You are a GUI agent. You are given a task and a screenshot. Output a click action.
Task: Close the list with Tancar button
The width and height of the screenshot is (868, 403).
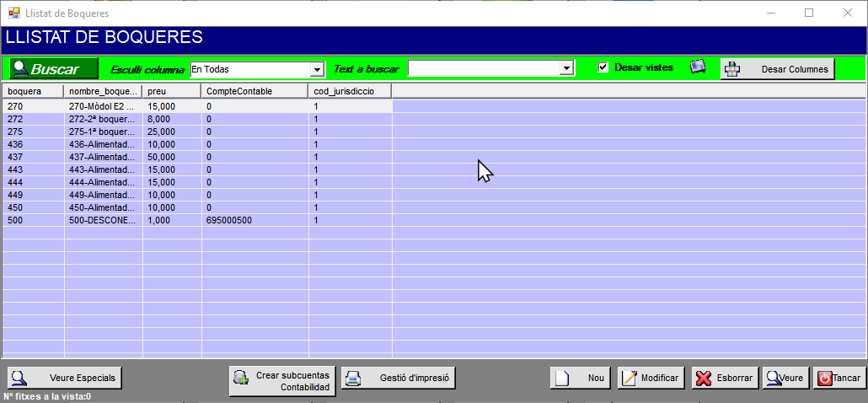[x=838, y=379]
